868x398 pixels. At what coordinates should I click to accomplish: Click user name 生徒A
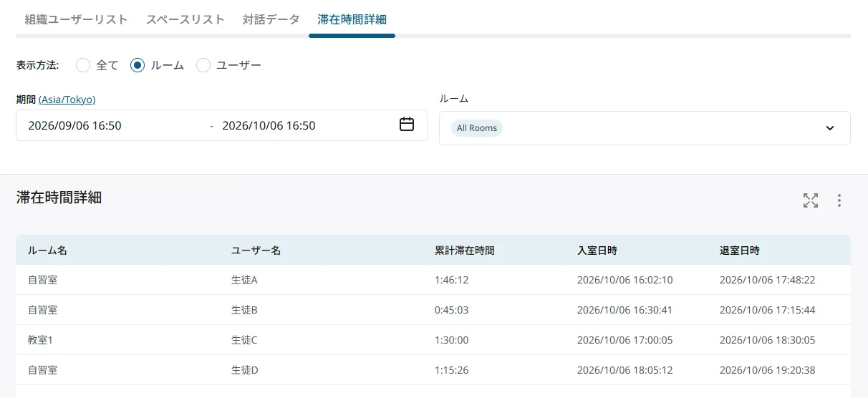click(x=244, y=280)
